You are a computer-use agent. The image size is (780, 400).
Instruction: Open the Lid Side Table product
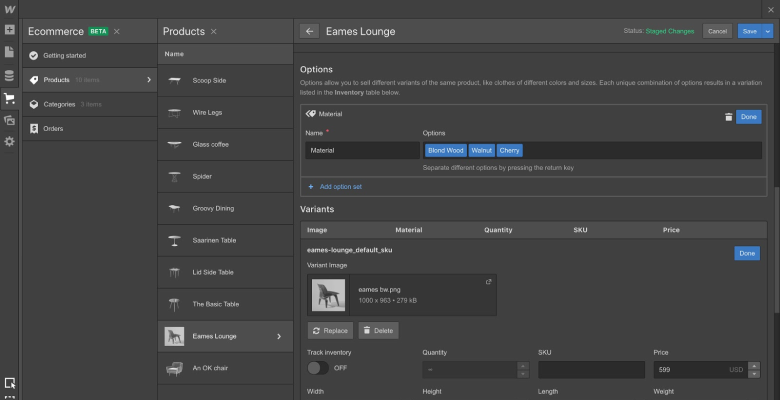click(225, 272)
